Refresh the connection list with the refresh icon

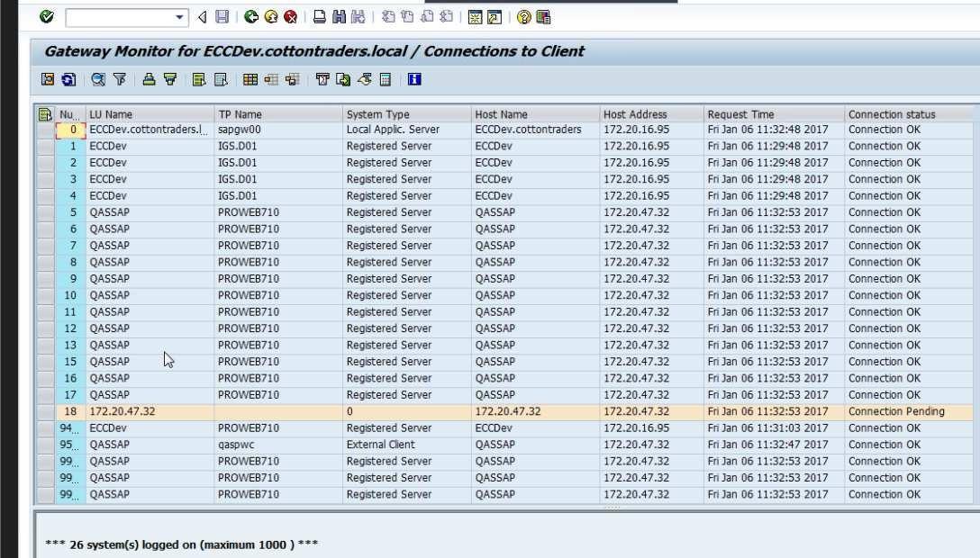point(67,79)
